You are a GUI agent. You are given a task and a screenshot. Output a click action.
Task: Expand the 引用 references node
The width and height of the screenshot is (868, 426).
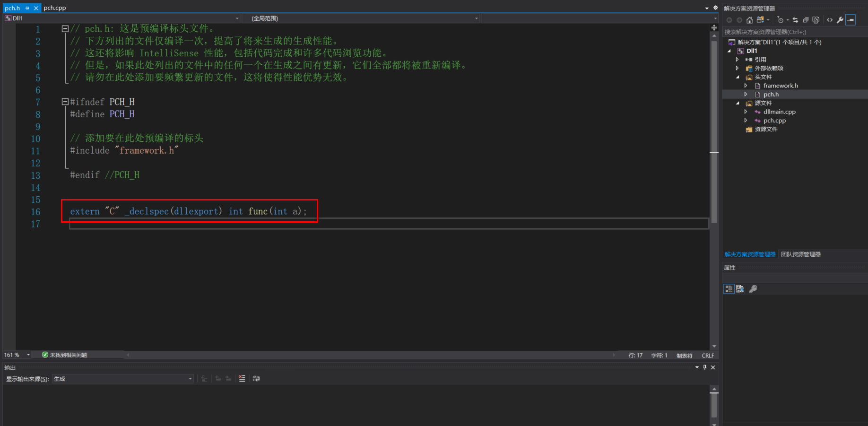[x=737, y=60]
